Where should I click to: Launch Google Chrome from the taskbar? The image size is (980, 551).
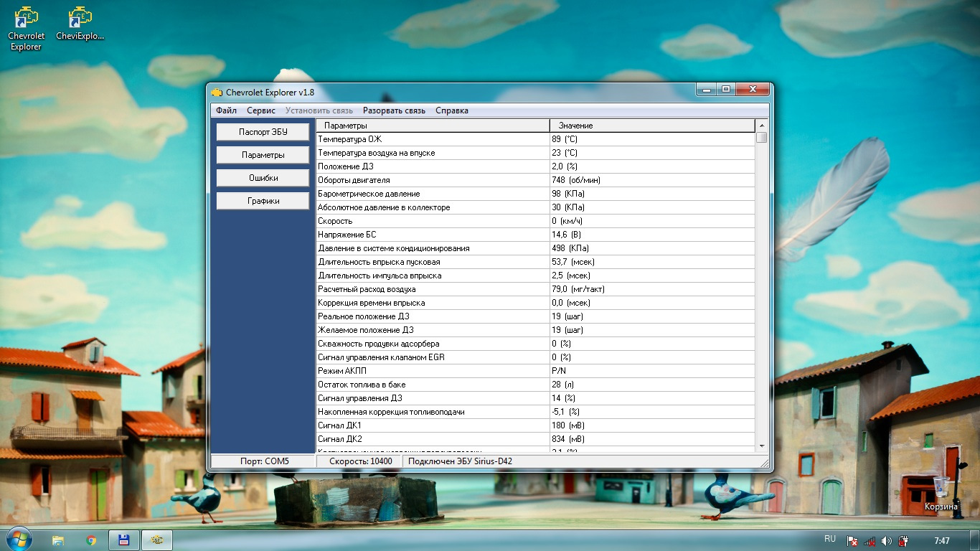[x=91, y=540]
